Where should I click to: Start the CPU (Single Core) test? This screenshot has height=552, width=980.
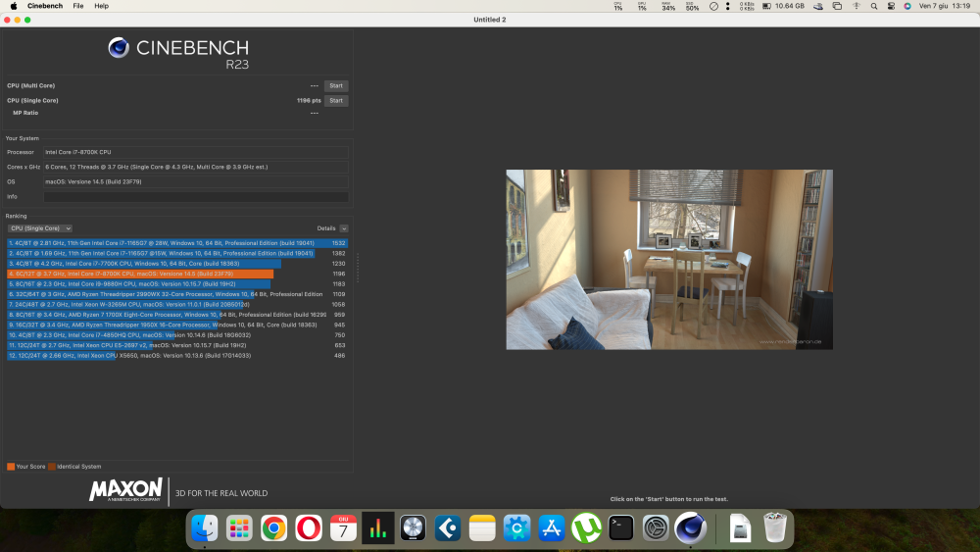[x=336, y=101]
